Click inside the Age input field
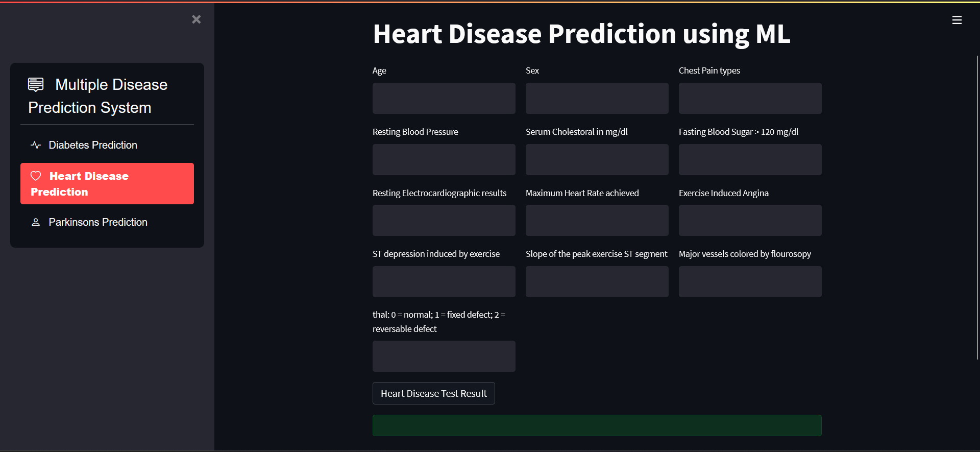This screenshot has height=452, width=980. click(x=444, y=98)
